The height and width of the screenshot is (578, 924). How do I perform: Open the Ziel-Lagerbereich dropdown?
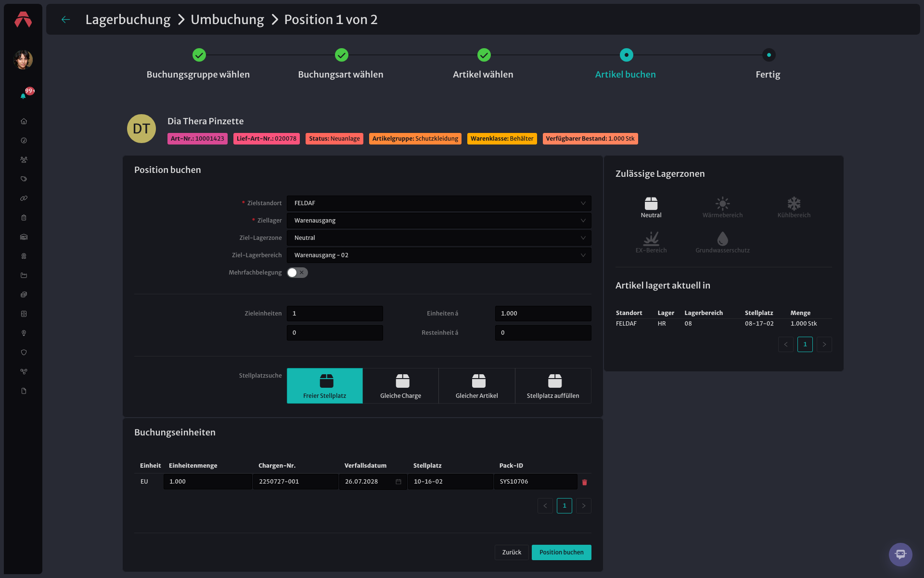point(439,255)
